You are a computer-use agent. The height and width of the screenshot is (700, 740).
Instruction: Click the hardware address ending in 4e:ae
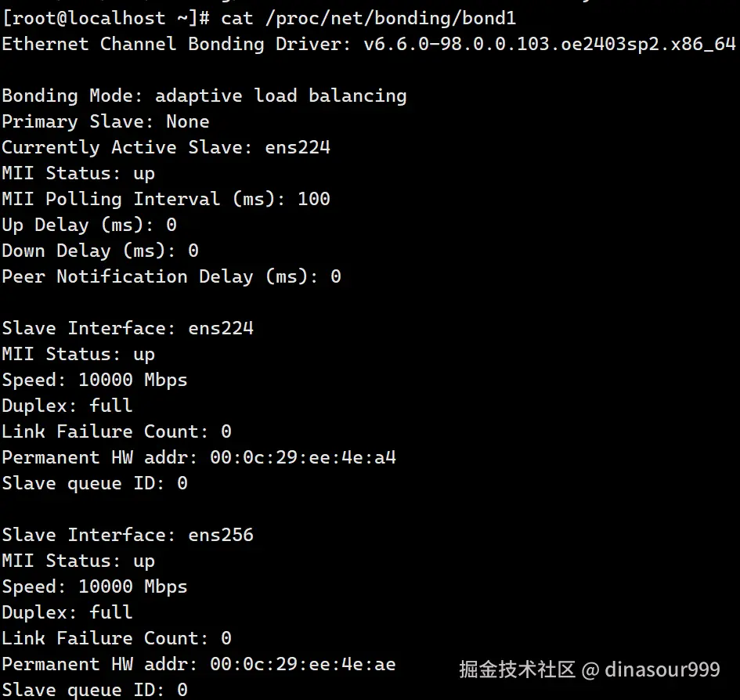tap(303, 664)
